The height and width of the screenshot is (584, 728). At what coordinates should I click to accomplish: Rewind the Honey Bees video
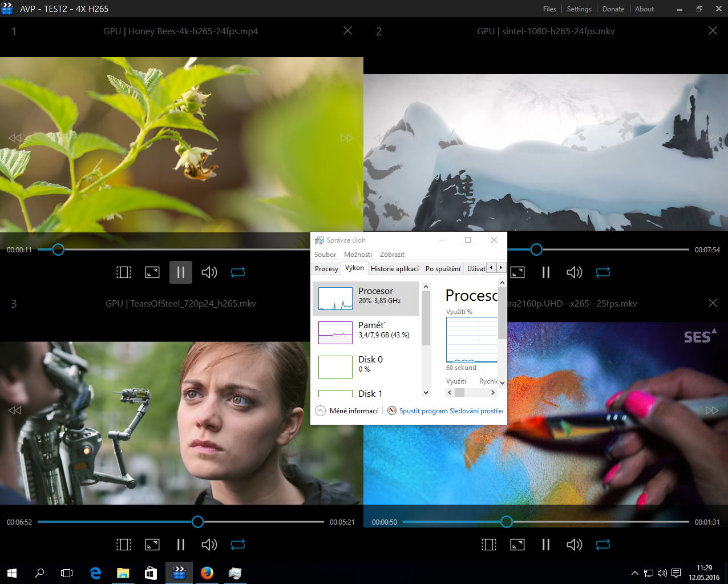click(x=15, y=138)
